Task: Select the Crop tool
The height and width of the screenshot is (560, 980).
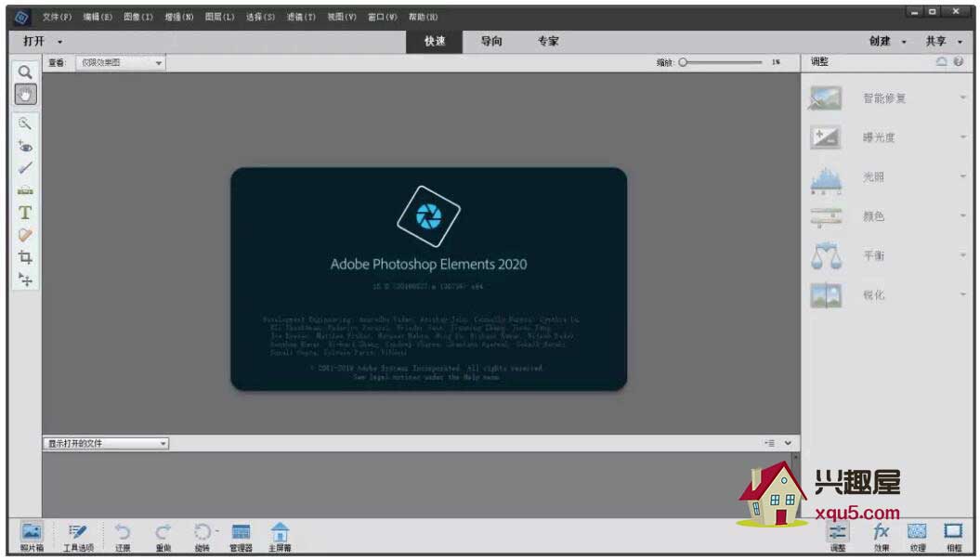Action: click(x=25, y=257)
